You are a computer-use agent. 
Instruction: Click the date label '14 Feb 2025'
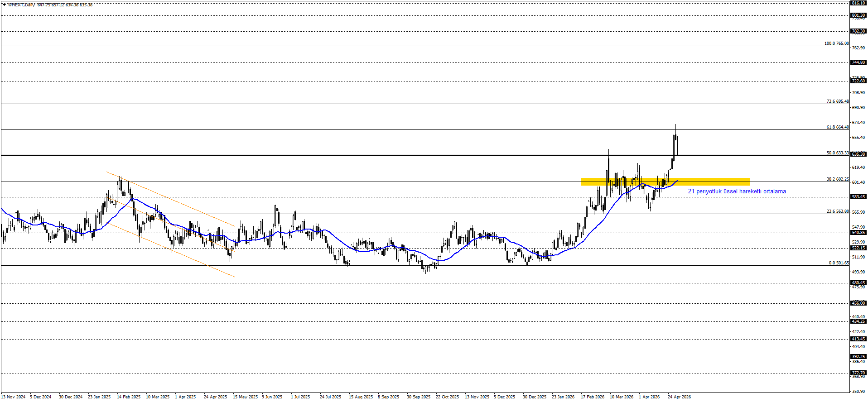click(129, 397)
